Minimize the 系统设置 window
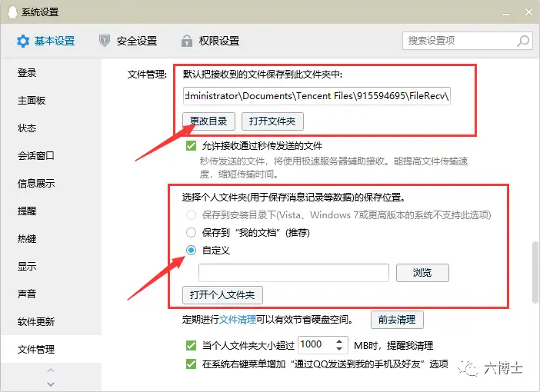The height and width of the screenshot is (392, 540). coord(506,13)
